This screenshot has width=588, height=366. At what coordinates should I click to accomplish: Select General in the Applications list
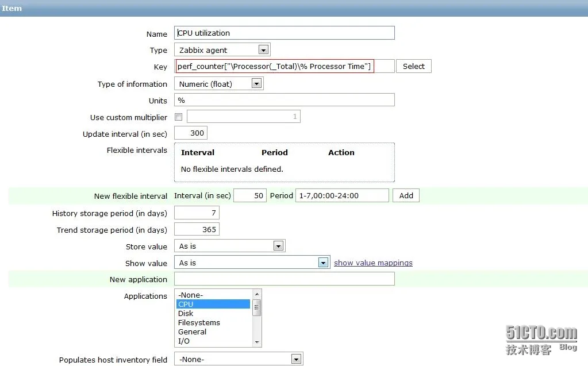click(213, 332)
